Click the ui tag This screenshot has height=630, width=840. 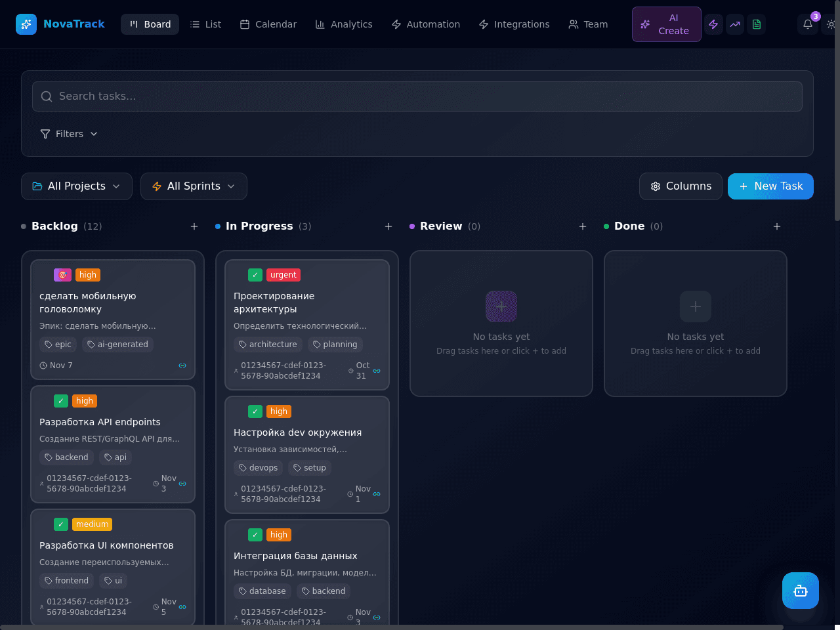114,581
